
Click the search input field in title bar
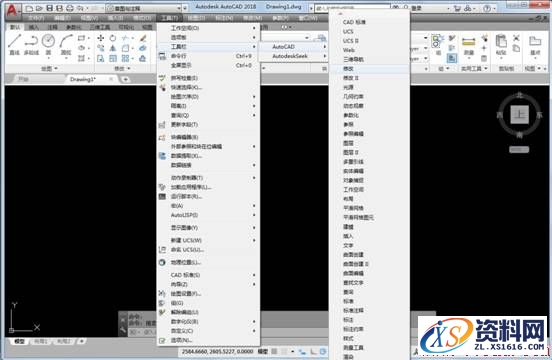click(x=352, y=8)
